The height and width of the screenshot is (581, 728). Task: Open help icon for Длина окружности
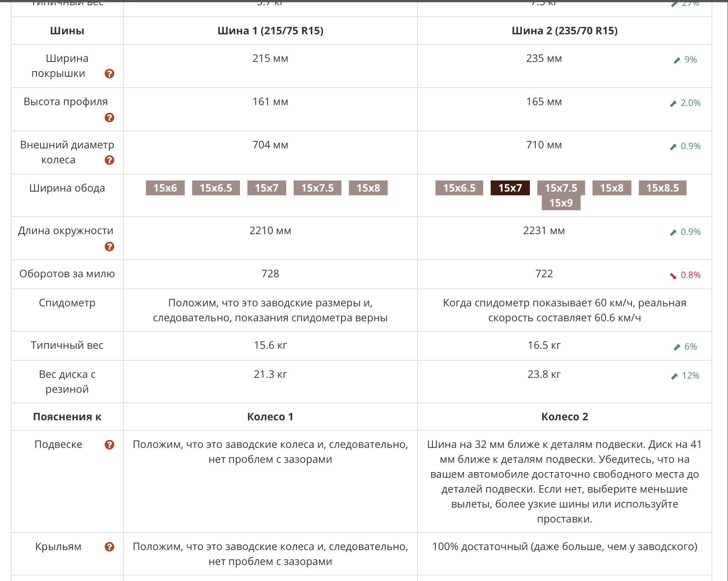(109, 246)
